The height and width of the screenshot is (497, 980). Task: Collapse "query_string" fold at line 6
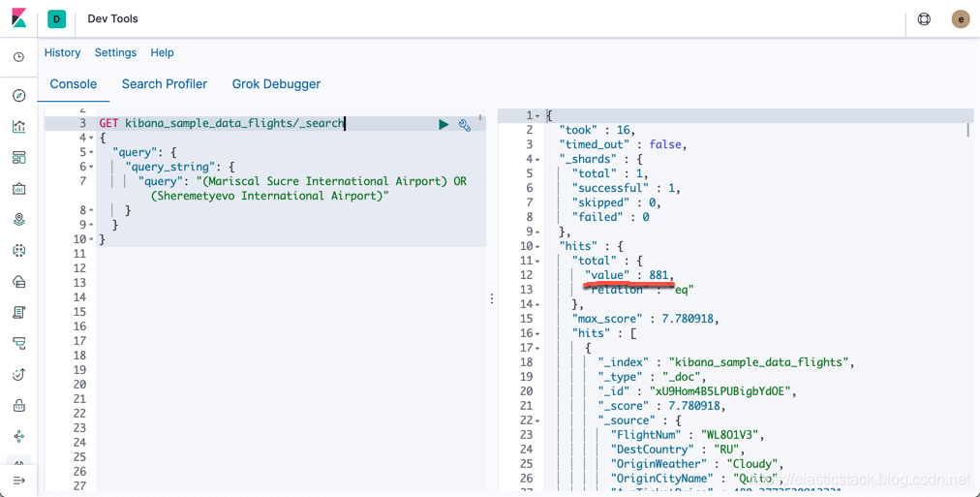(x=91, y=167)
